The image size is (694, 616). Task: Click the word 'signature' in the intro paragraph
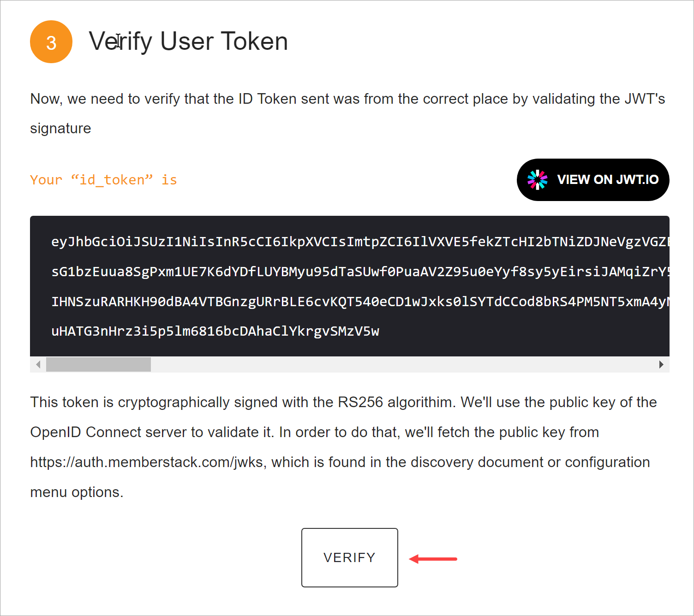[x=60, y=129]
